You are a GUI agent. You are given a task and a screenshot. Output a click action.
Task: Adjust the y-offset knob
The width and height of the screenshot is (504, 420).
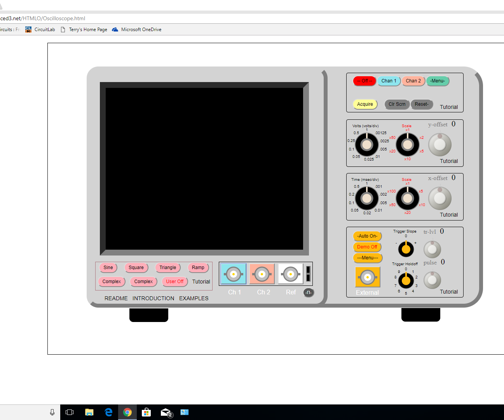[x=439, y=144]
